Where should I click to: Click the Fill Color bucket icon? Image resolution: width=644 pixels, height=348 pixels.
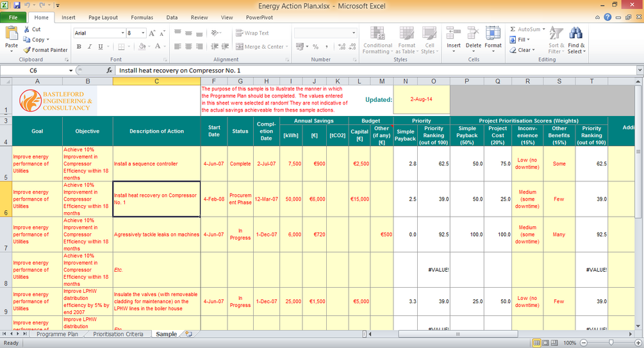coord(142,46)
